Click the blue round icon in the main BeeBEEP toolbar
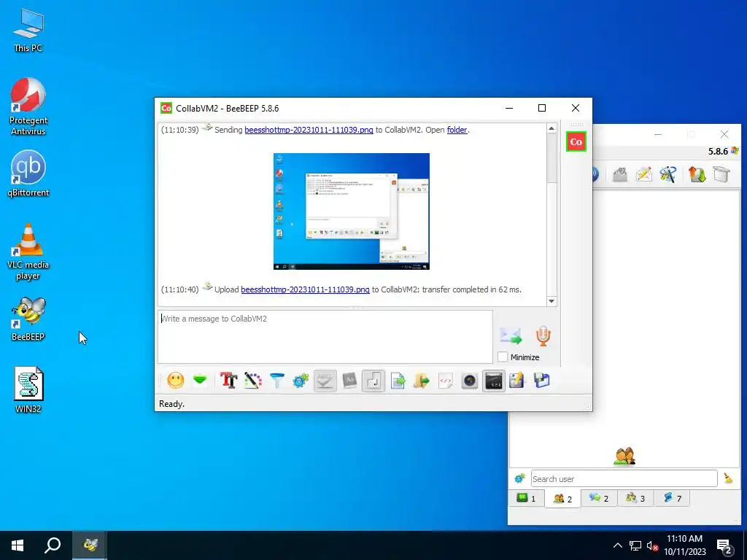 click(595, 174)
